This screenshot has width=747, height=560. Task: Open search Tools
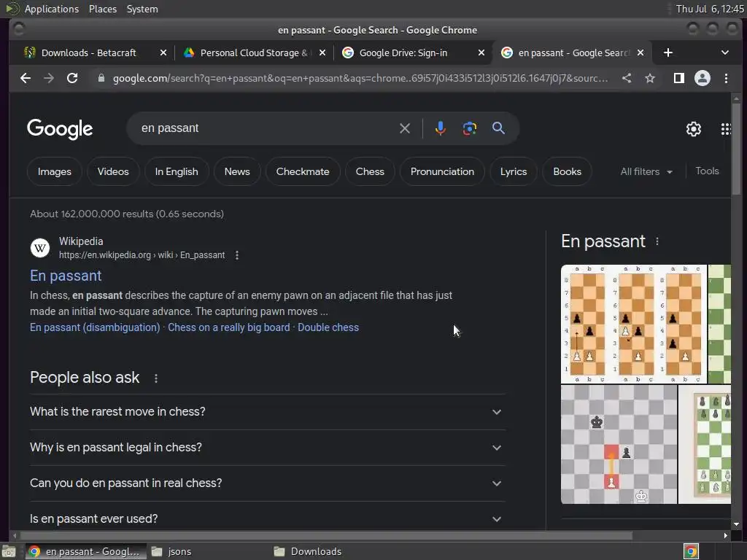pos(707,171)
